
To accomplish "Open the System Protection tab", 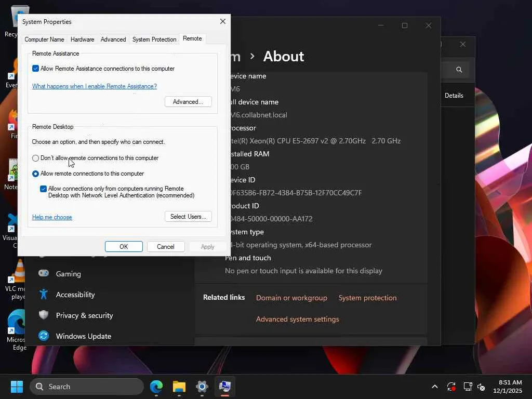I will click(154, 39).
